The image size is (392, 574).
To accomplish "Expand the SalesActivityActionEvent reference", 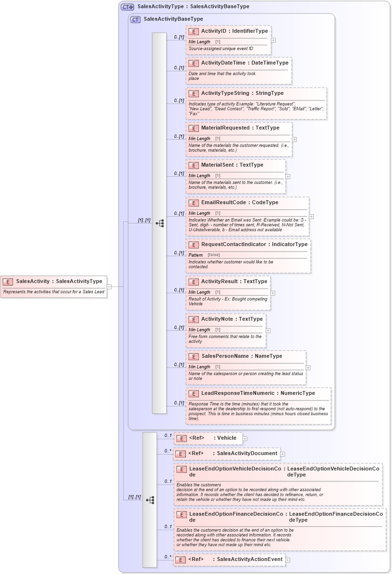I will (x=287, y=560).
